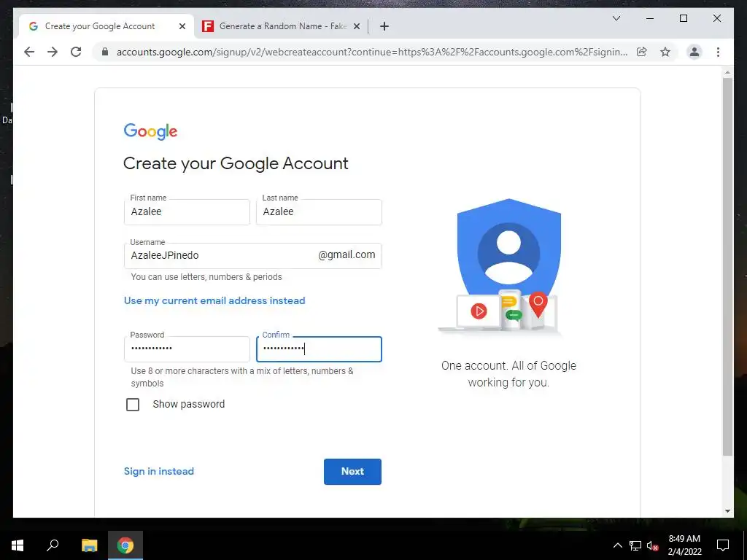Click Use my current email address instead
The width and height of the screenshot is (747, 560).
[214, 300]
